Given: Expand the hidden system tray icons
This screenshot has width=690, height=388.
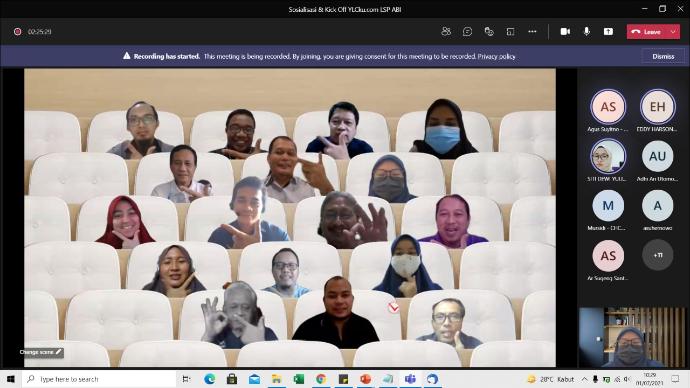Looking at the screenshot, I should click(x=584, y=379).
